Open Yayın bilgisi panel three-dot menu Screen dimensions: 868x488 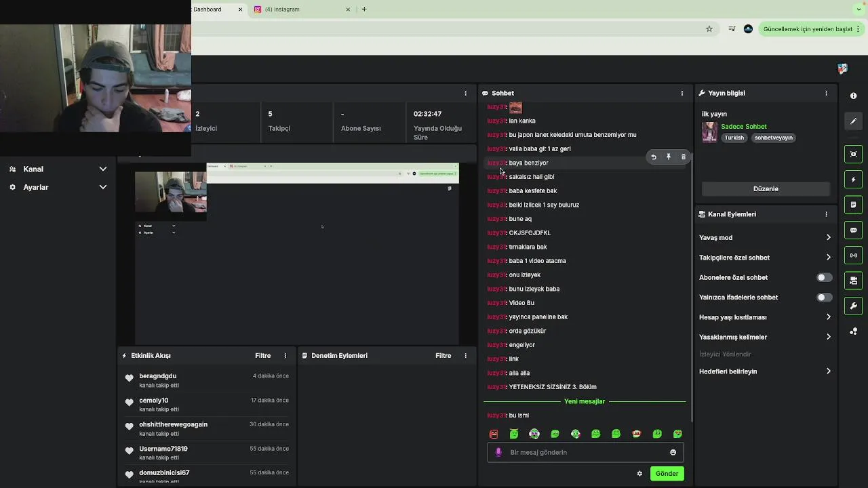(826, 93)
